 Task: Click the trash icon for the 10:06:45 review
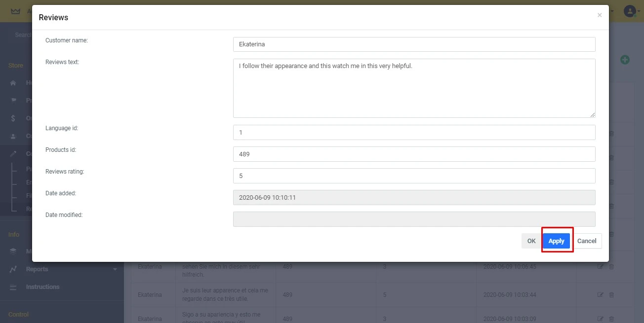coord(611,267)
